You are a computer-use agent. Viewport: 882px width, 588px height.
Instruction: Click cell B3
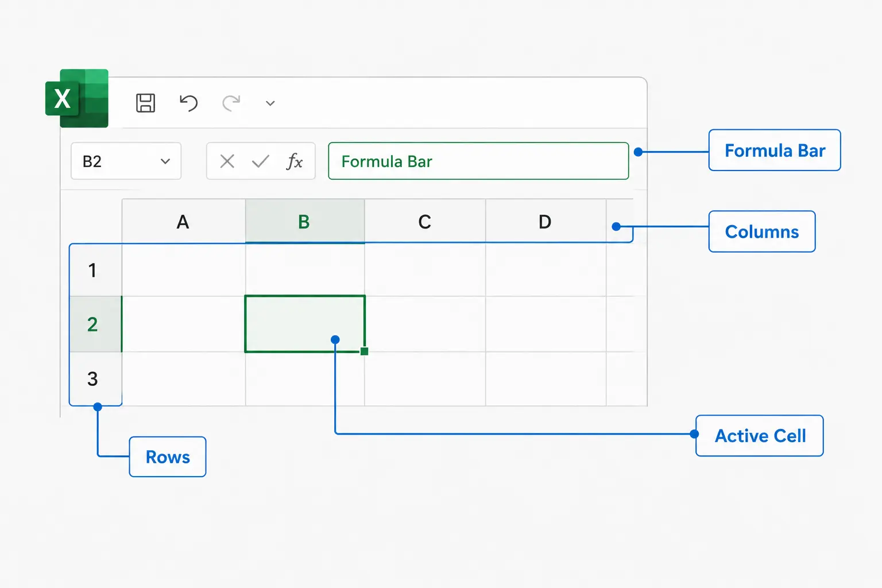click(x=305, y=379)
